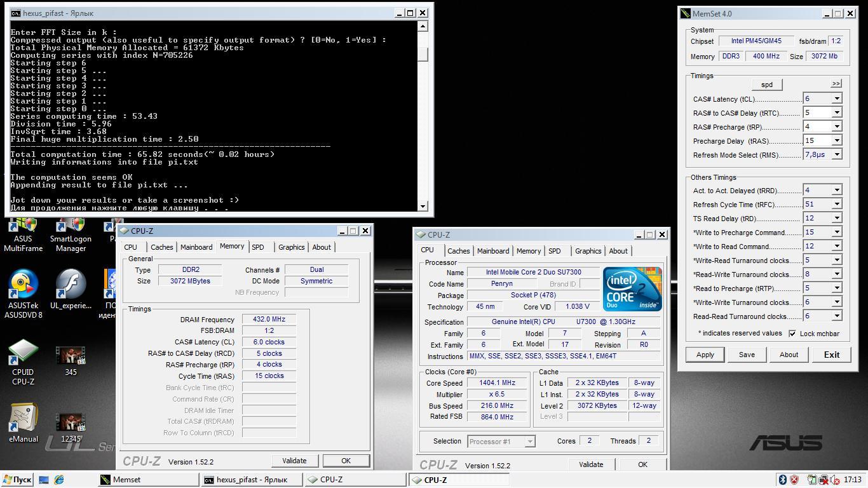Image resolution: width=868 pixels, height=488 pixels.
Task: Click DRAM Frequency 432.0 MHz field
Action: pos(269,320)
